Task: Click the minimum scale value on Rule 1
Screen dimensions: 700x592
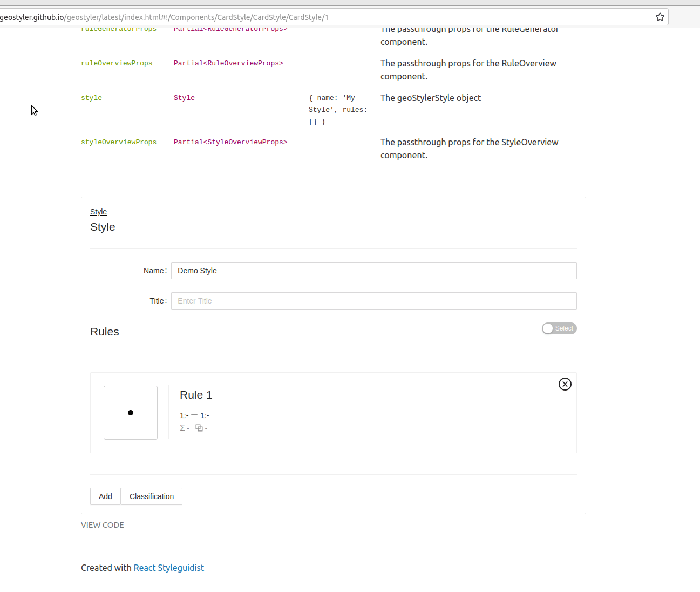Action: [x=185, y=415]
